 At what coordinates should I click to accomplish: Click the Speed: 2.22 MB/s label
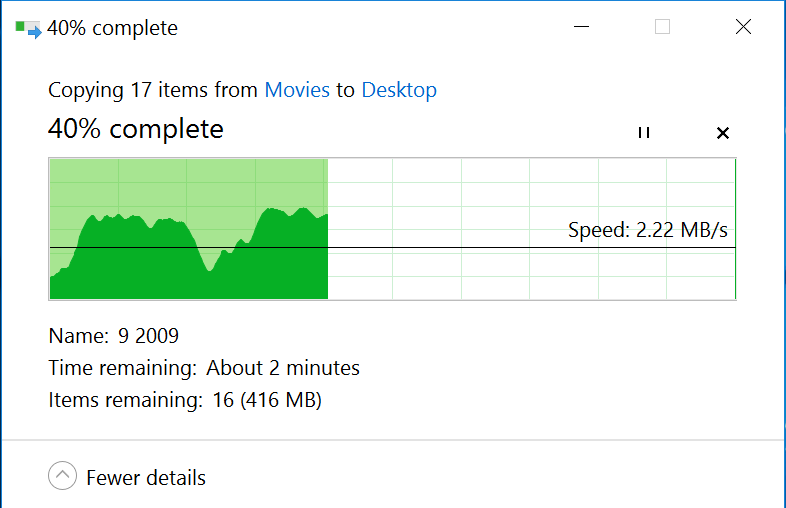tap(648, 230)
